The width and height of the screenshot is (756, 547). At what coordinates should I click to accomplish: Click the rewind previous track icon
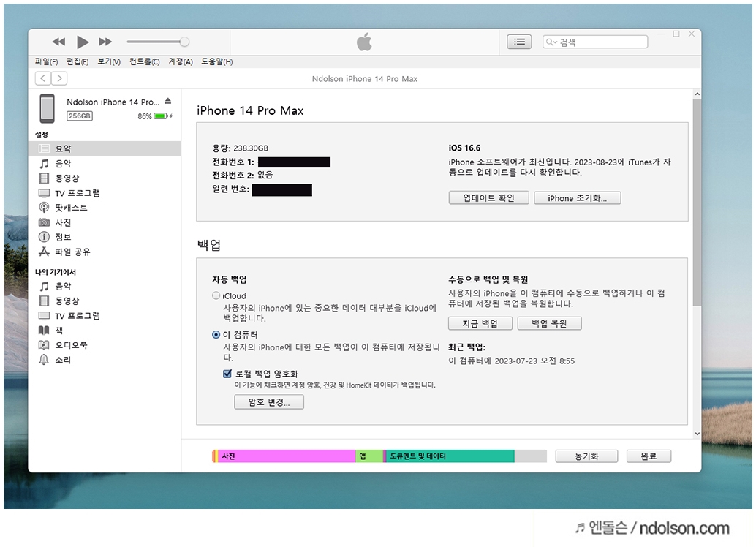(x=58, y=42)
